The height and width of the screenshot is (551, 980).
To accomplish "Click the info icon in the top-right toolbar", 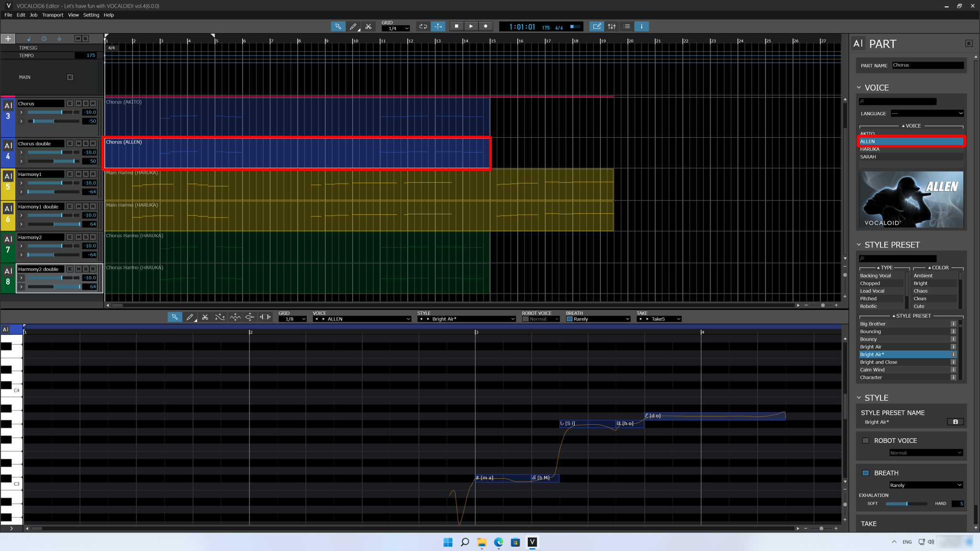I will (641, 26).
